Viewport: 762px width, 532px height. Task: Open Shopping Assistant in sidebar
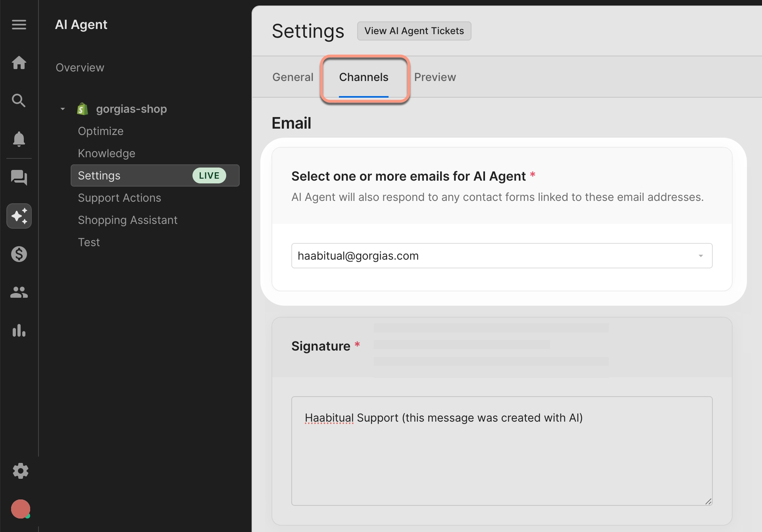128,220
